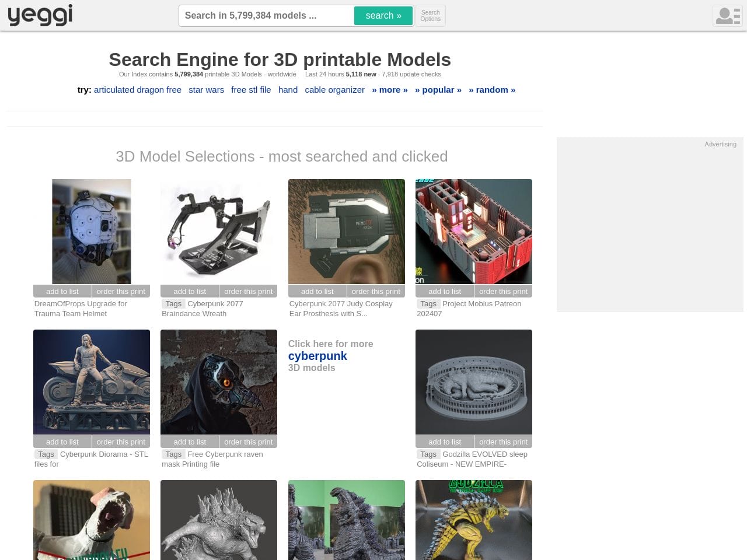Click » random » to get random models

coord(492,90)
